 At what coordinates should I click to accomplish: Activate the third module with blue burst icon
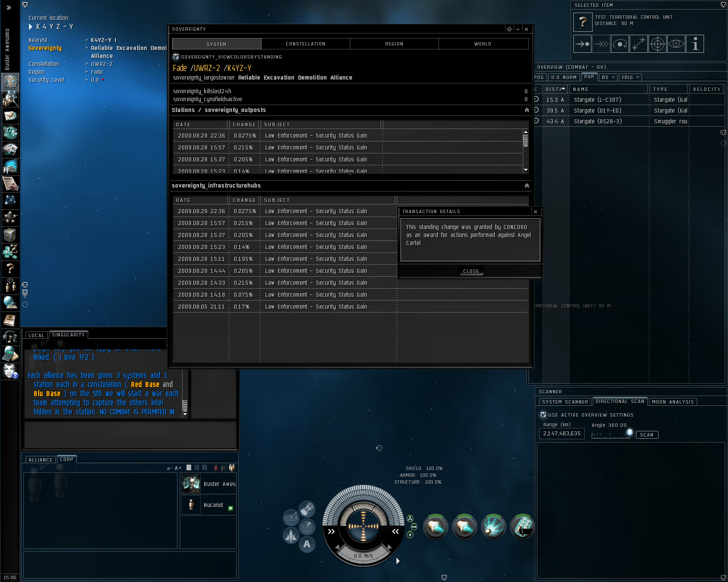click(x=494, y=527)
